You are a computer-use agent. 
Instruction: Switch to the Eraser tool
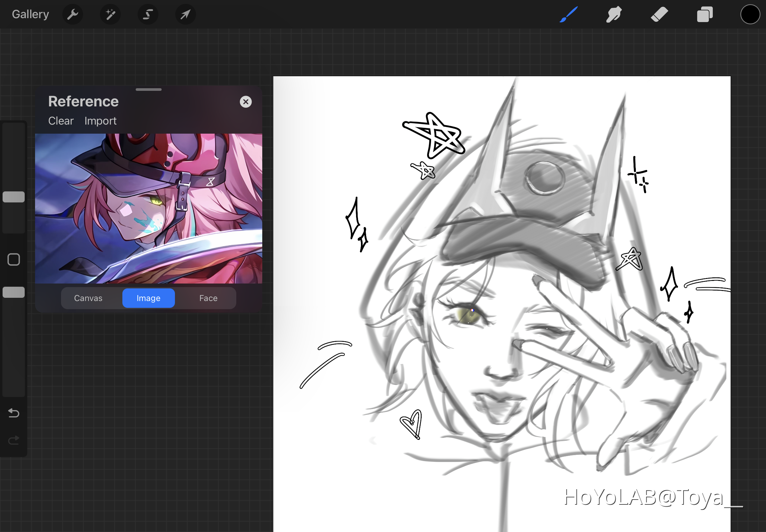coord(659,14)
